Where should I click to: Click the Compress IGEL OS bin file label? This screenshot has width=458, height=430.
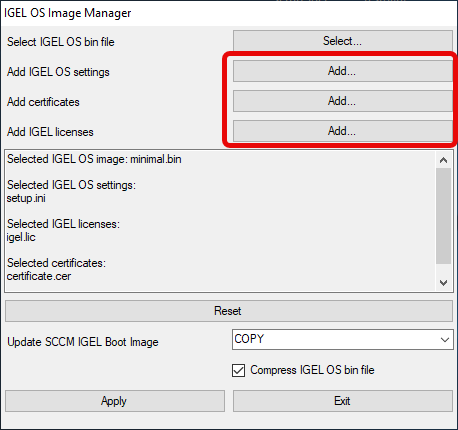point(312,370)
